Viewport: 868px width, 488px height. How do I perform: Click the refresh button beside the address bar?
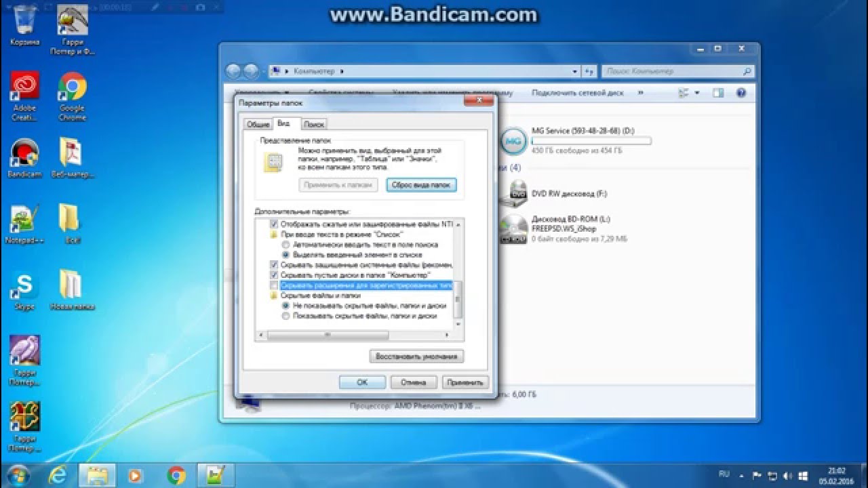589,70
